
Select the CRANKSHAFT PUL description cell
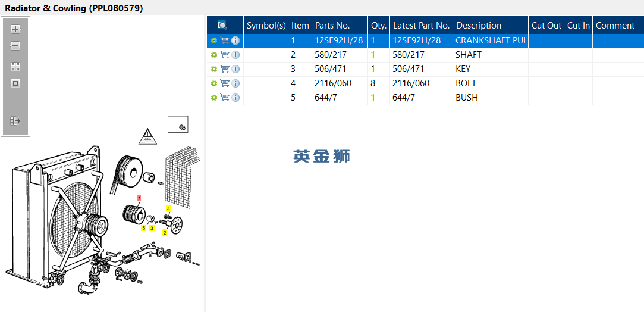click(x=491, y=40)
